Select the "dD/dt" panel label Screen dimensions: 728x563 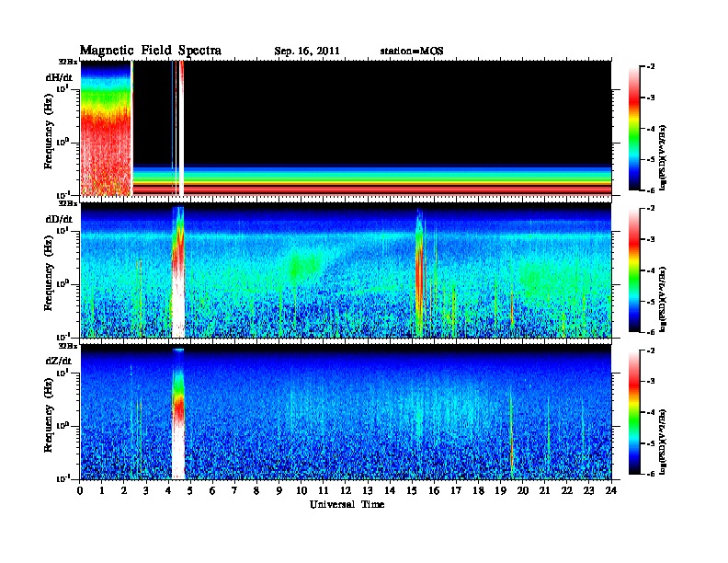pyautogui.click(x=59, y=219)
